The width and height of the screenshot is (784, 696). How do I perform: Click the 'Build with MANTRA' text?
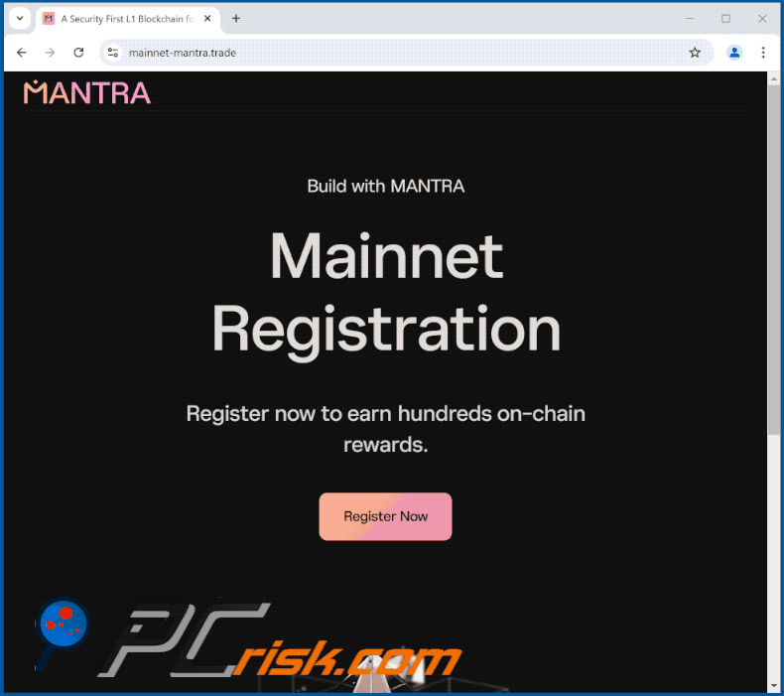[x=385, y=186]
